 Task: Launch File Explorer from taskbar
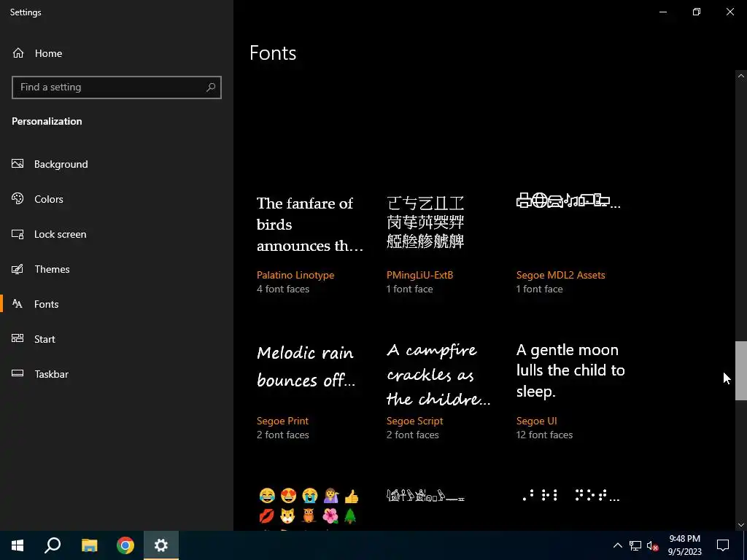click(x=89, y=545)
